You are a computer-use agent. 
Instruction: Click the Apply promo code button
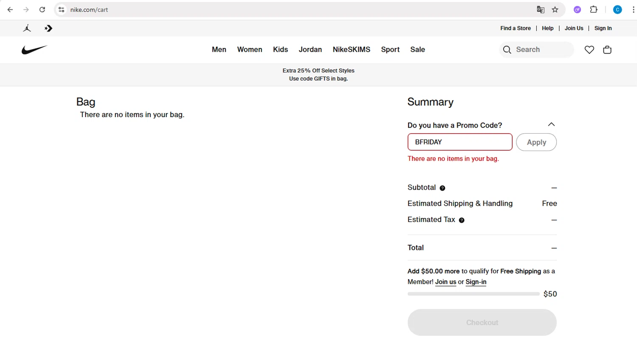(x=536, y=142)
